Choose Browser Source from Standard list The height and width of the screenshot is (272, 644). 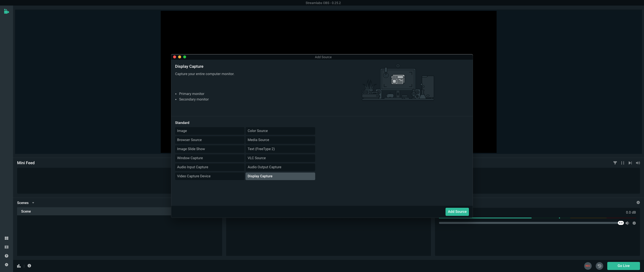(210, 140)
